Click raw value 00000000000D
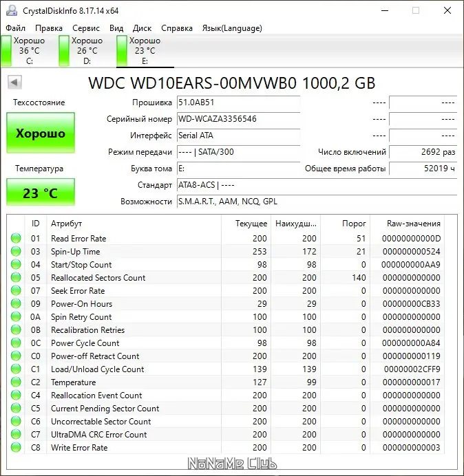 click(411, 239)
